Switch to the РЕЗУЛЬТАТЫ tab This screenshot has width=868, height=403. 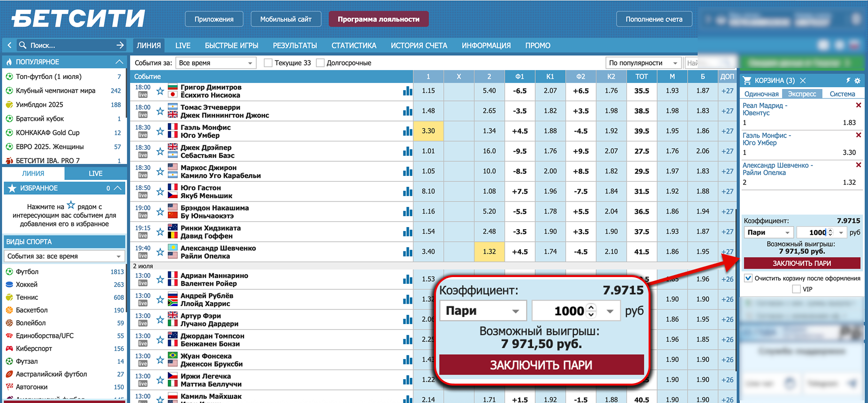click(x=294, y=46)
